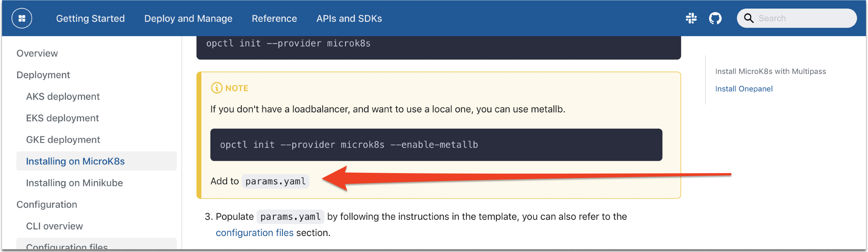The width and height of the screenshot is (868, 252).
Task: Open GKE deployment page
Action: click(x=63, y=140)
